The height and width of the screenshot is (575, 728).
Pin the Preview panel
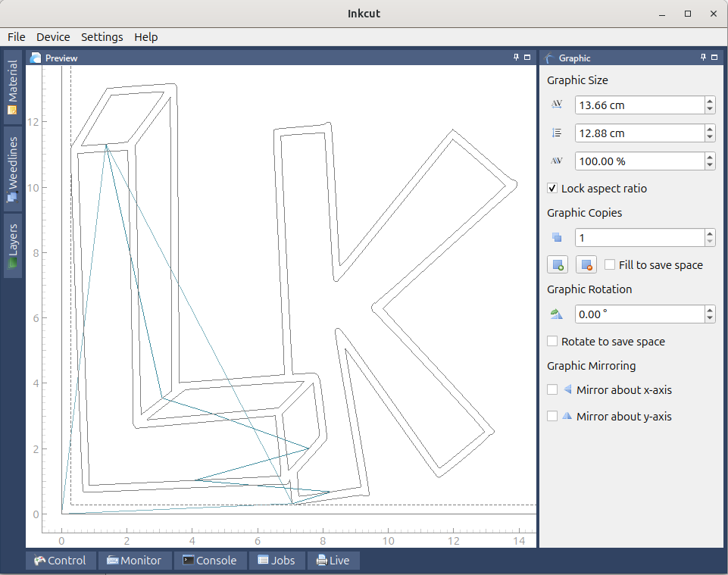pyautogui.click(x=517, y=57)
